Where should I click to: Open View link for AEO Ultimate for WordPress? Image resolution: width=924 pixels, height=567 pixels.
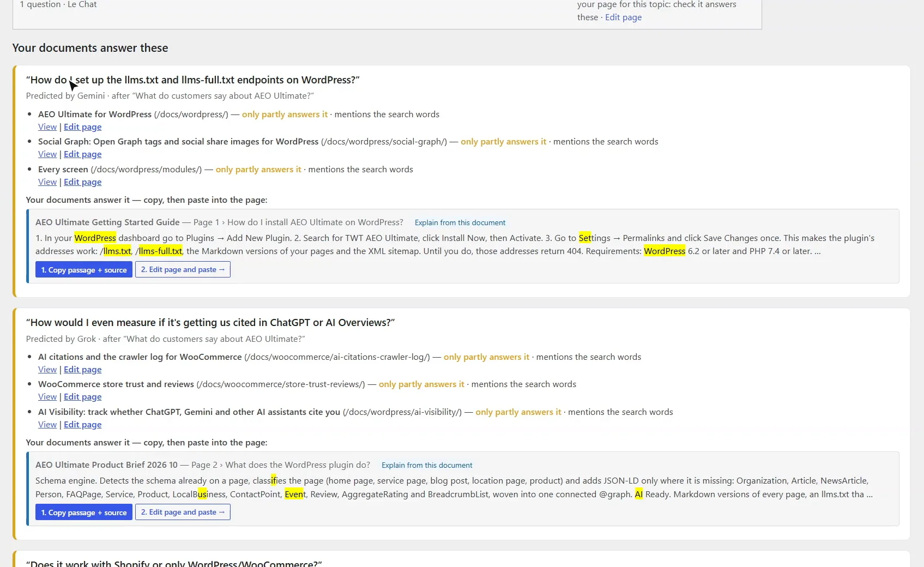(x=47, y=127)
